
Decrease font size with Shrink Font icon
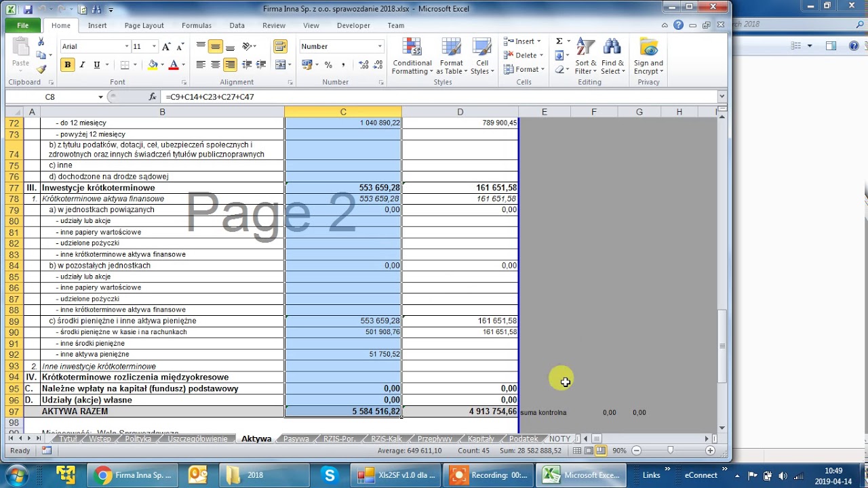point(180,47)
